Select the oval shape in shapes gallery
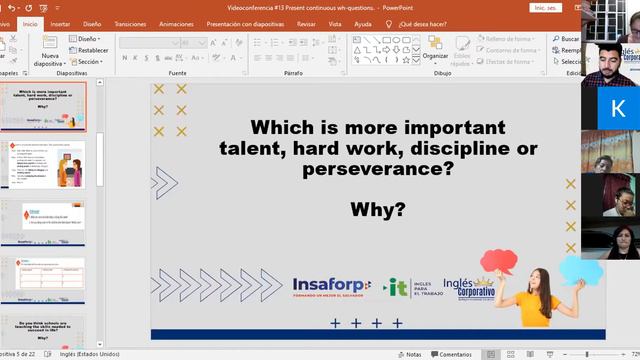 click(396, 40)
